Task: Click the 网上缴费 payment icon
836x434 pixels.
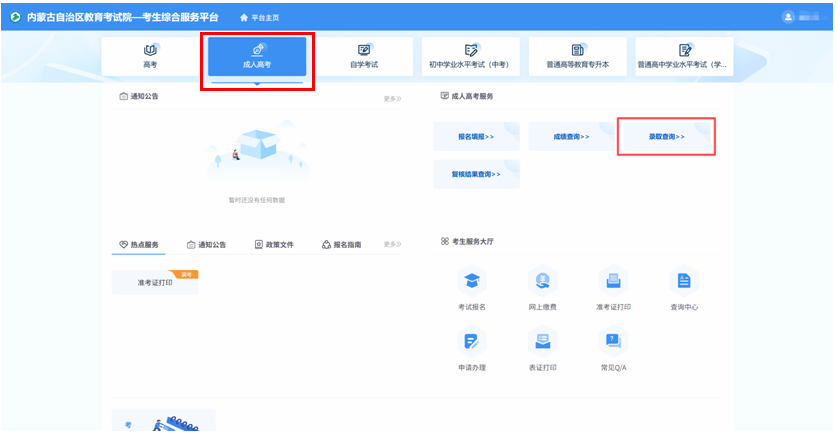Action: tap(542, 281)
